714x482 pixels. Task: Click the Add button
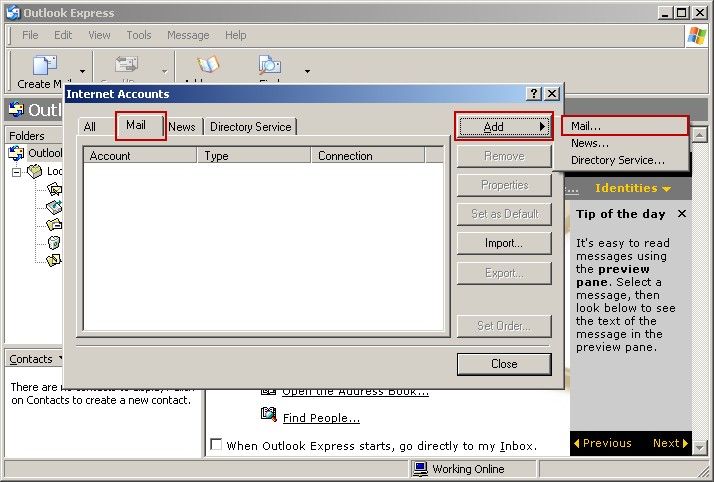(x=504, y=127)
